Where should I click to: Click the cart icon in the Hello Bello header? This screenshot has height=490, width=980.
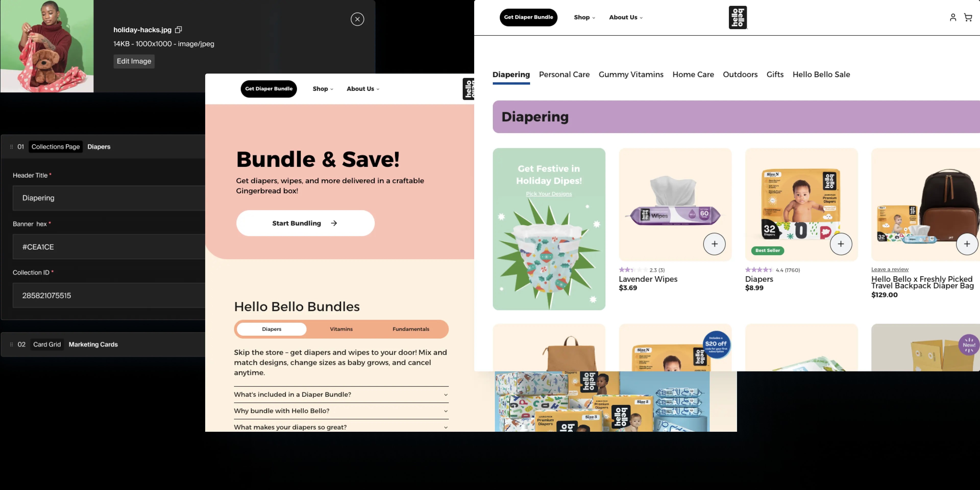(x=968, y=17)
